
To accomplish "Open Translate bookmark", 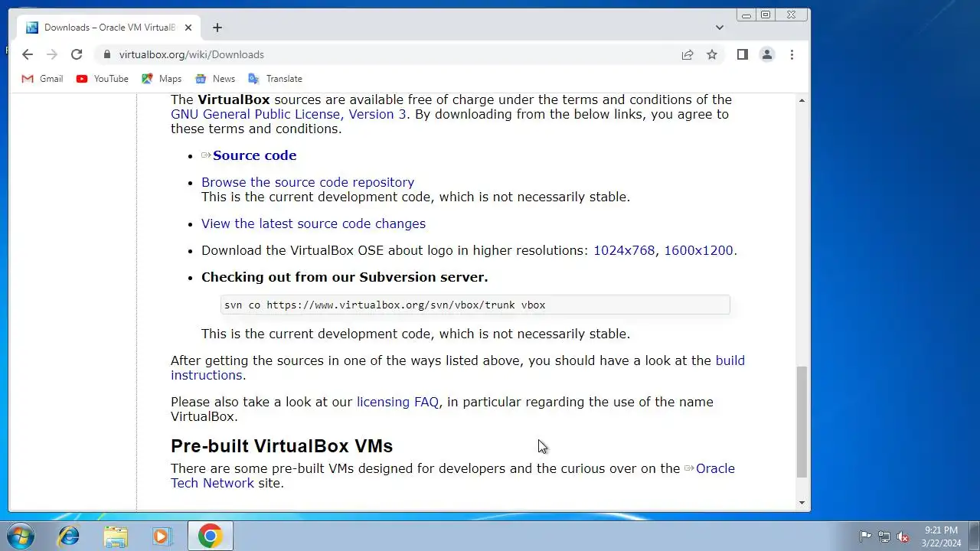I will point(275,79).
